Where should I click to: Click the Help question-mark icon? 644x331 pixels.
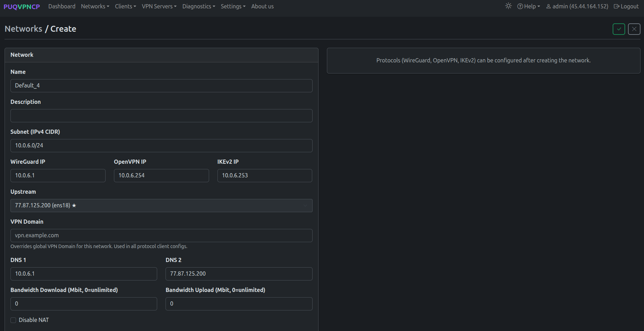coord(520,6)
